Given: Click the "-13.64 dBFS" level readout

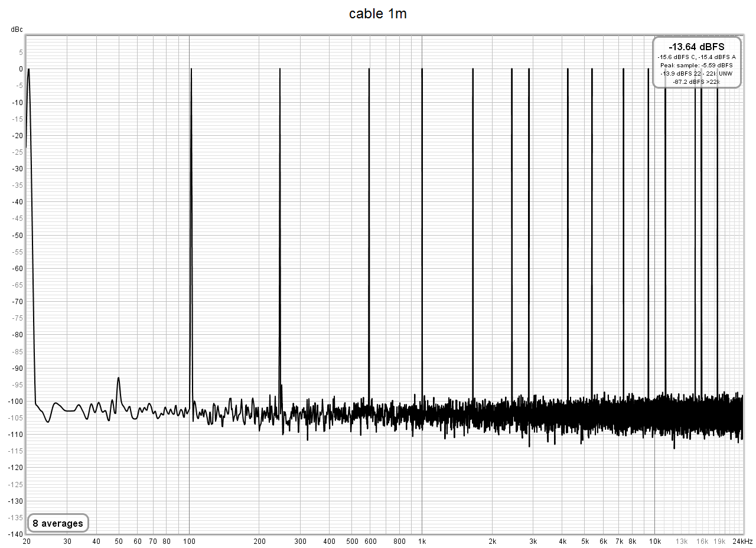Looking at the screenshot, I should [x=696, y=47].
